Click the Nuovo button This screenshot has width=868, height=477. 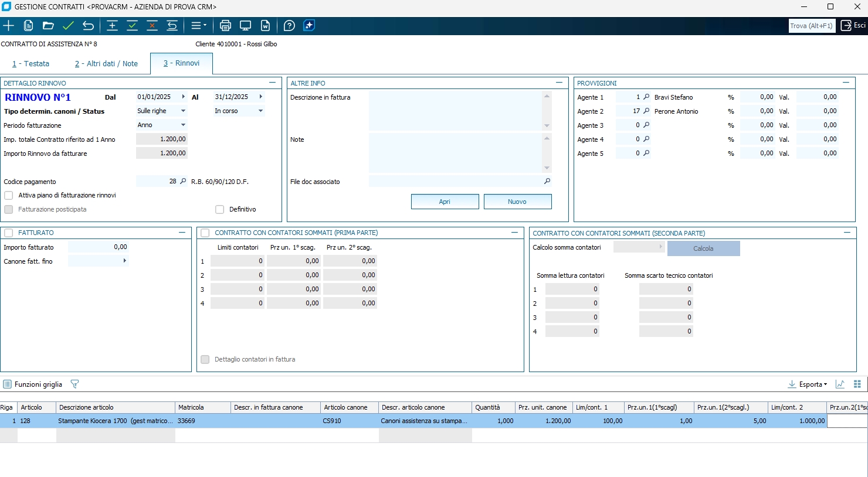tap(517, 202)
